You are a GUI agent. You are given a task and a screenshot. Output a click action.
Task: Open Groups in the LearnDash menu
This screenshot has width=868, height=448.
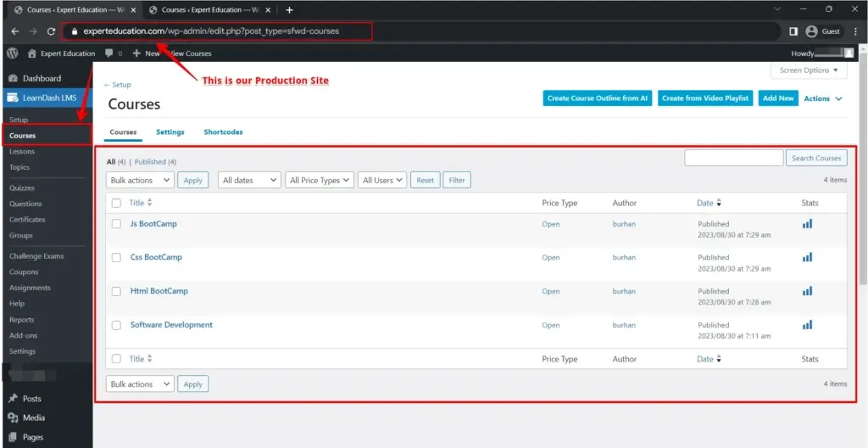coord(21,235)
